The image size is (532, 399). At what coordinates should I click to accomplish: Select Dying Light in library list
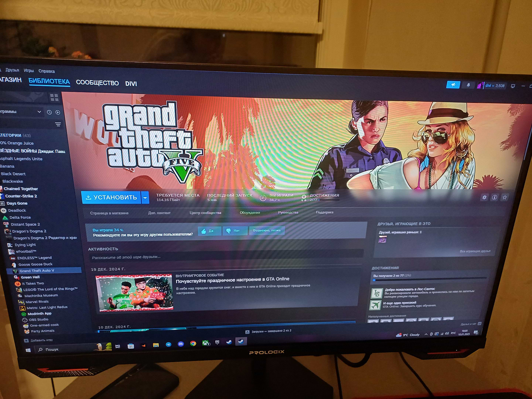[x=25, y=245]
